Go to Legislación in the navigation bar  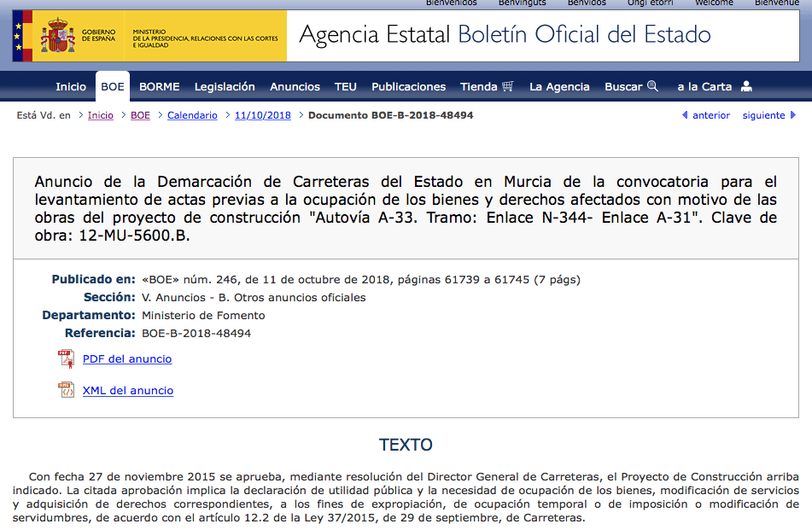point(225,86)
